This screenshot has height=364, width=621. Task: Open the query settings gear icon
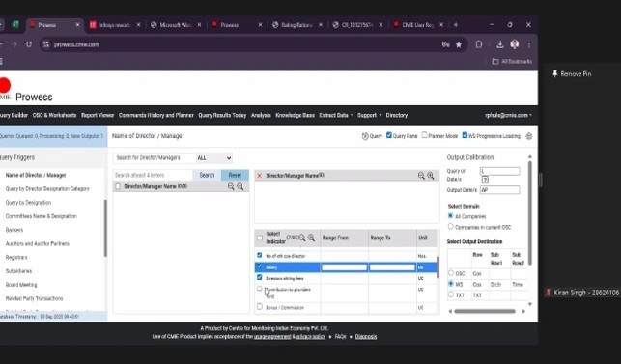point(528,136)
